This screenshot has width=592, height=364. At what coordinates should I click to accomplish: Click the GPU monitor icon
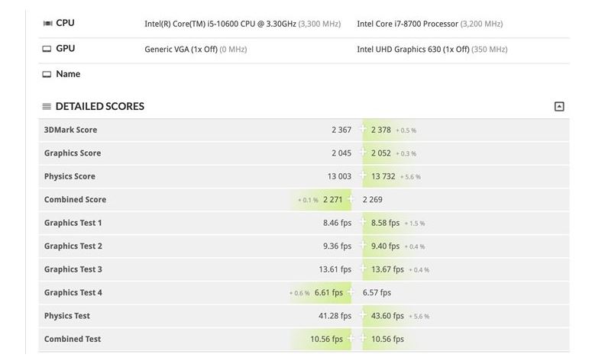click(x=47, y=50)
